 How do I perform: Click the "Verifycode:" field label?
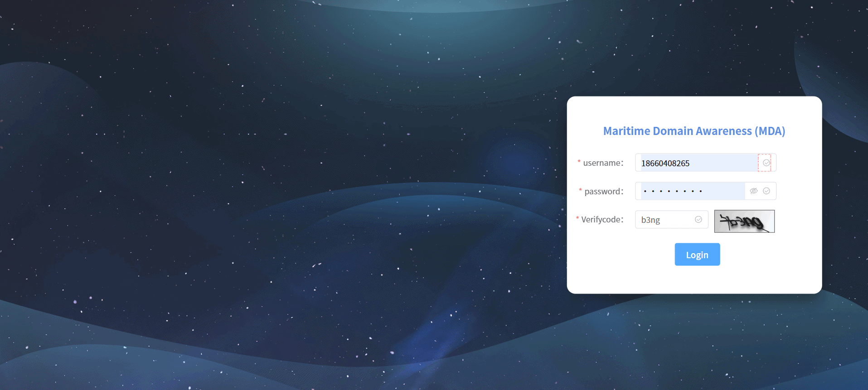tap(602, 220)
